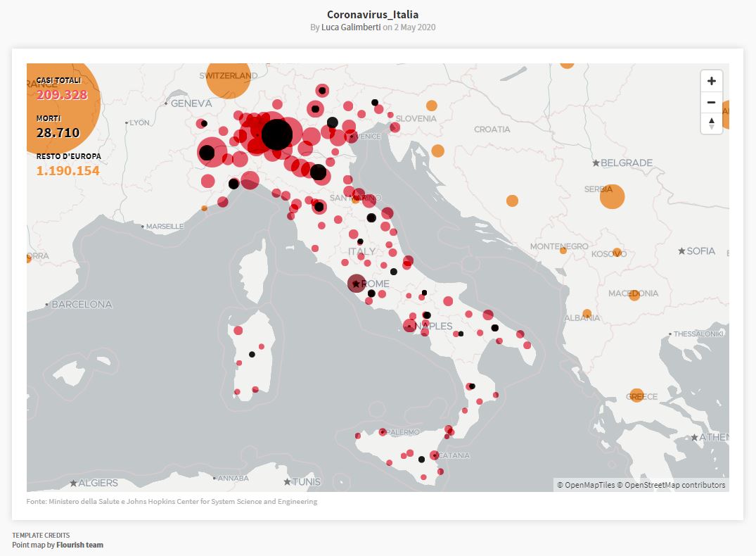Viewport: 756px width, 556px height.
Task: Open the OpenStreetMap contributors link
Action: tap(674, 485)
